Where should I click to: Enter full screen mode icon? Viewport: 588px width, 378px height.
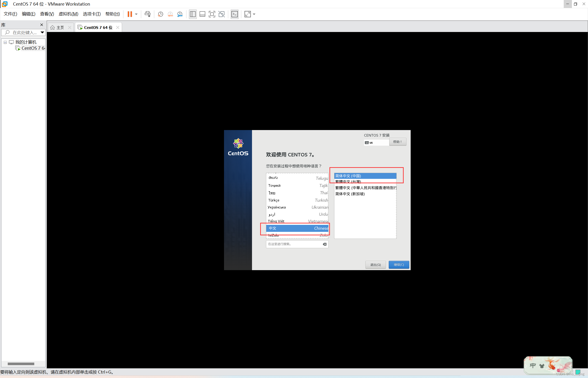212,14
